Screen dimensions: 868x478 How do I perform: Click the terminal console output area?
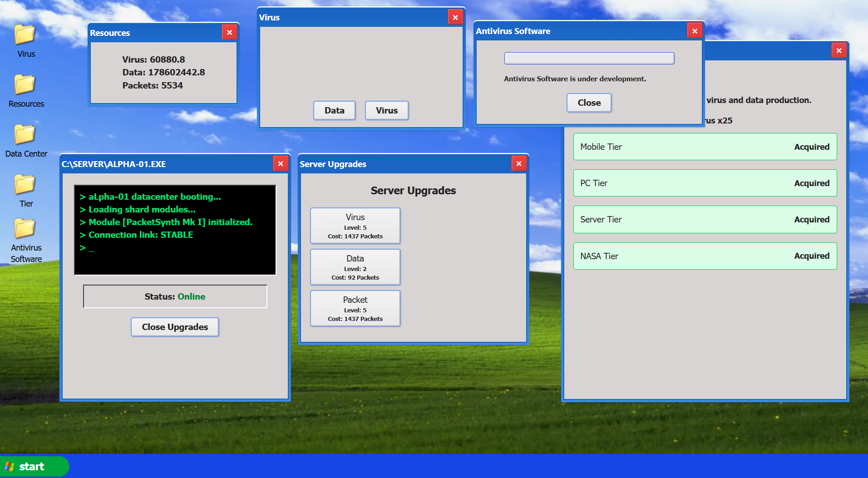175,230
